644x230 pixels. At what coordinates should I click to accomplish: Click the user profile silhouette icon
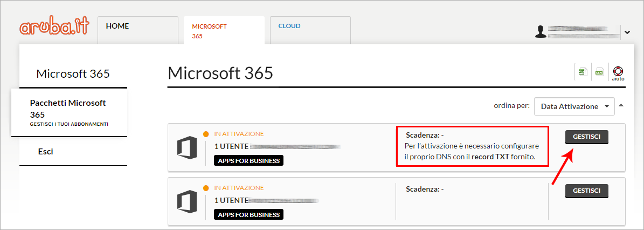pos(541,32)
